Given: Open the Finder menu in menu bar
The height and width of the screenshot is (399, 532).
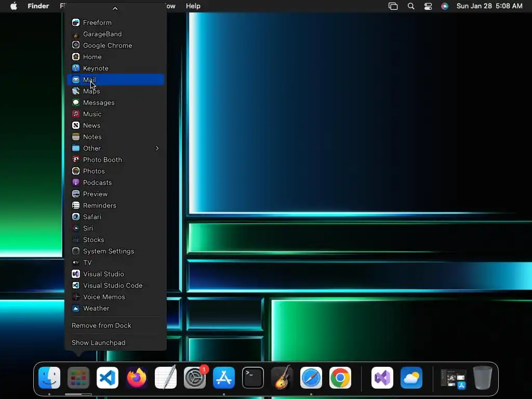Looking at the screenshot, I should coord(38,6).
